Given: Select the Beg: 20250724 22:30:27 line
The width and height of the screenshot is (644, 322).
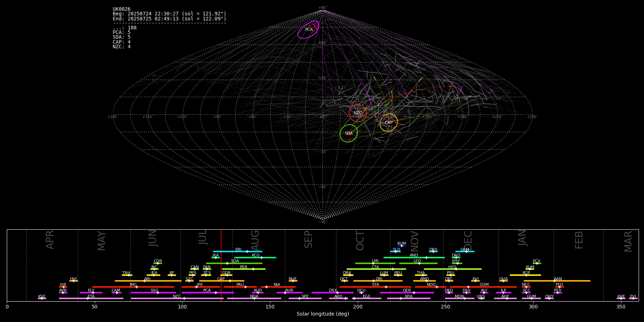Looking at the screenshot, I should tap(170, 14).
